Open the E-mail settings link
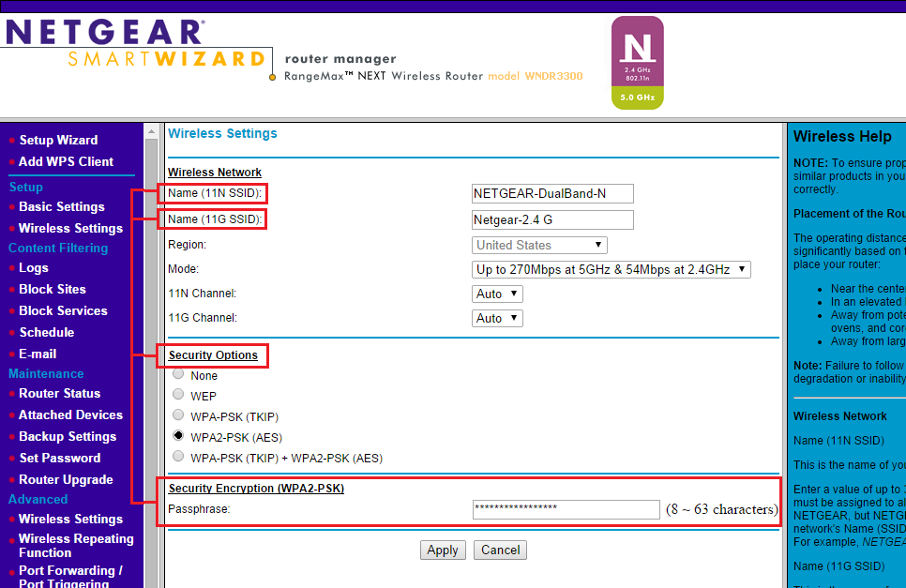Viewport: 906px width, 588px height. (38, 354)
